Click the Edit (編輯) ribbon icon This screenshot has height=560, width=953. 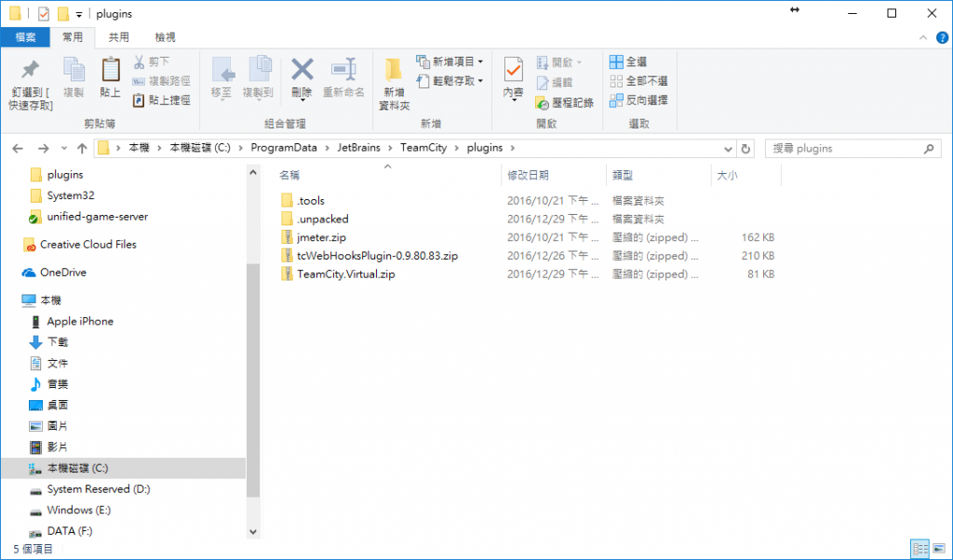pyautogui.click(x=543, y=82)
